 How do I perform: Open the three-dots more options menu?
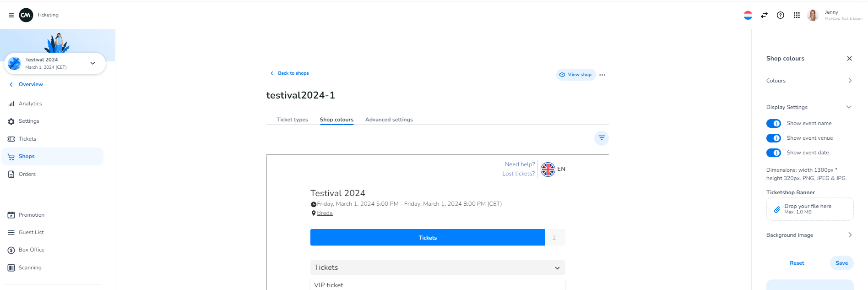click(602, 75)
